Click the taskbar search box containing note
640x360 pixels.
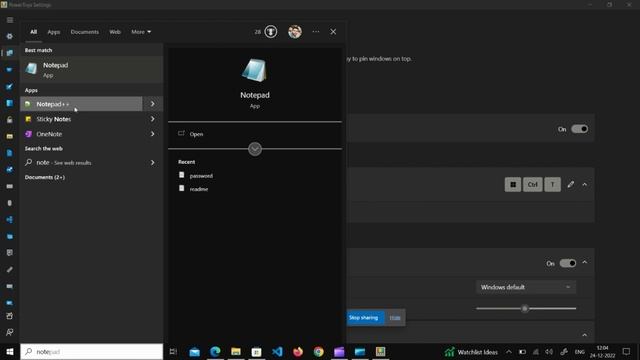point(91,351)
